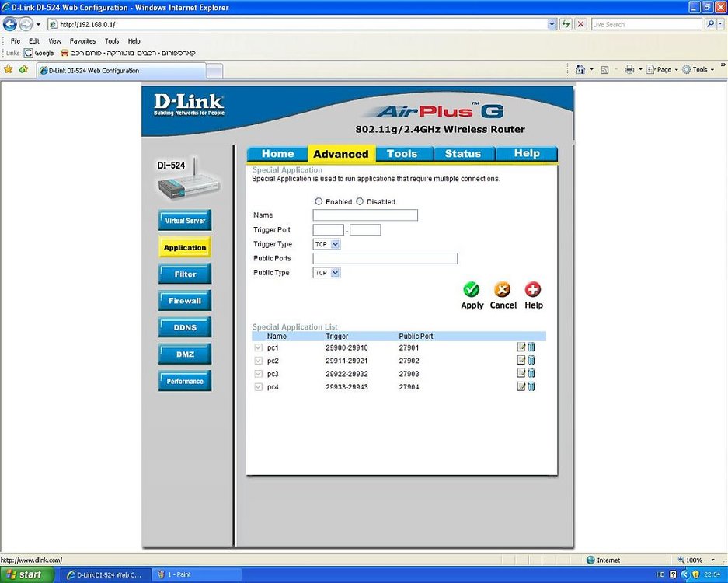Screen dimensions: 728x583
Task: Open the Favorites menu
Action: point(82,41)
